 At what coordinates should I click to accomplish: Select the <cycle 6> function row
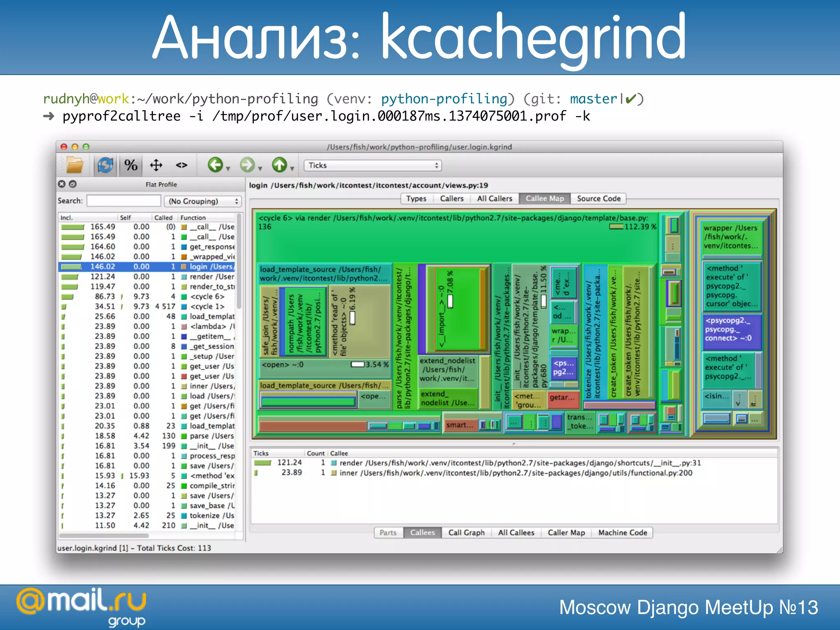[x=147, y=296]
